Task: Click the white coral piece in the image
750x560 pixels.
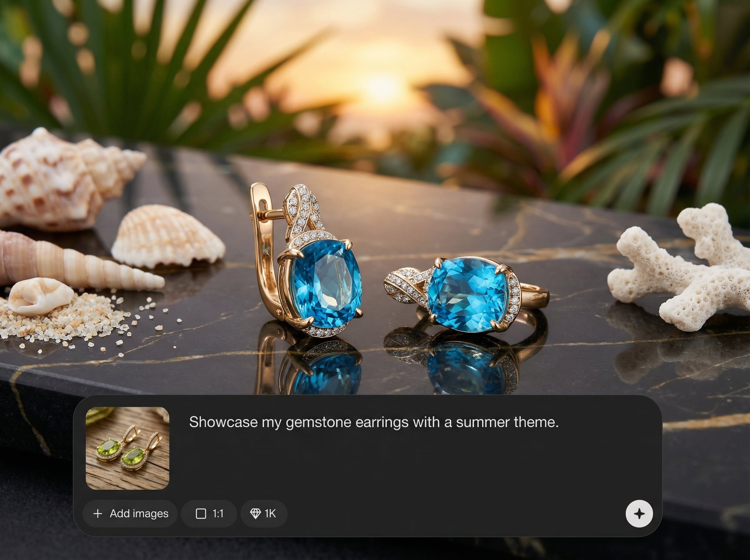Action: tap(681, 268)
